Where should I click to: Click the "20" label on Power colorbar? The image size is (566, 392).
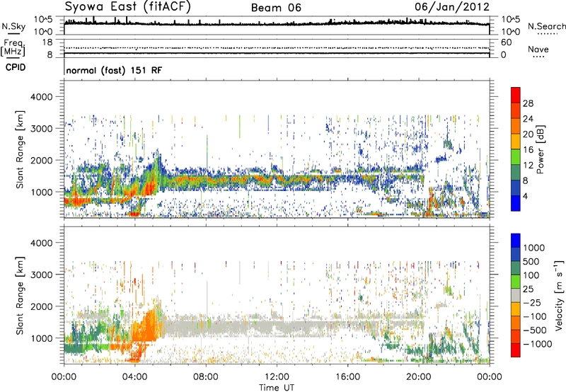pos(528,134)
